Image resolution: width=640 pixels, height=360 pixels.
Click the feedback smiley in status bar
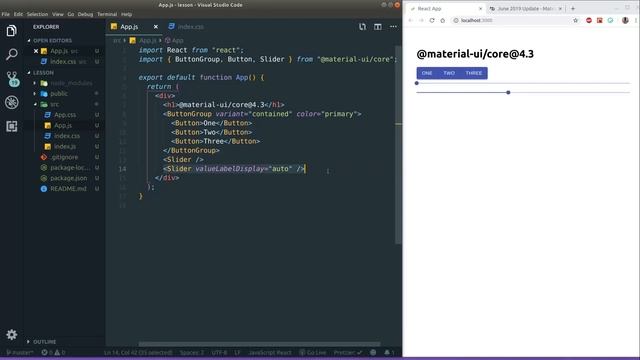[373, 352]
